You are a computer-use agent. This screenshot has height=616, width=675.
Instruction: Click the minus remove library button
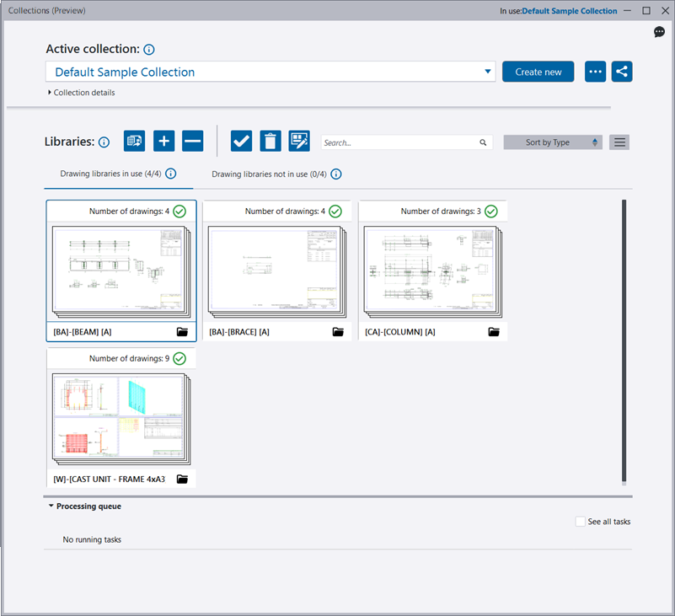click(193, 142)
